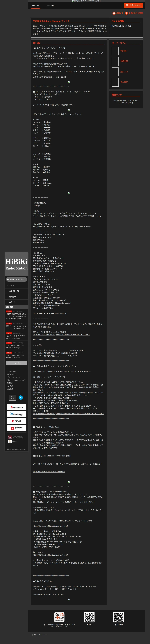Switch to the コーナー紹介 tab
This screenshot has width=150, height=644.
click(x=50, y=6)
